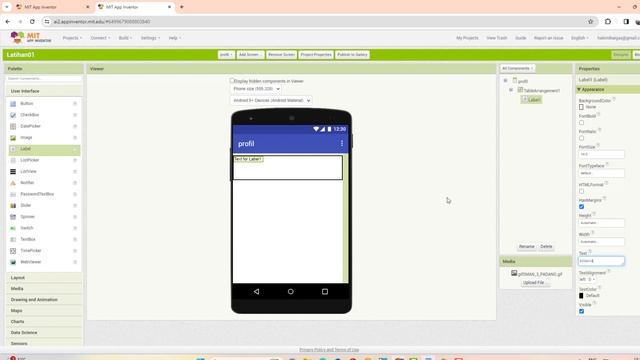Click the Text property input field
Image resolution: width=640 pixels, height=360 pixels.
(x=601, y=261)
